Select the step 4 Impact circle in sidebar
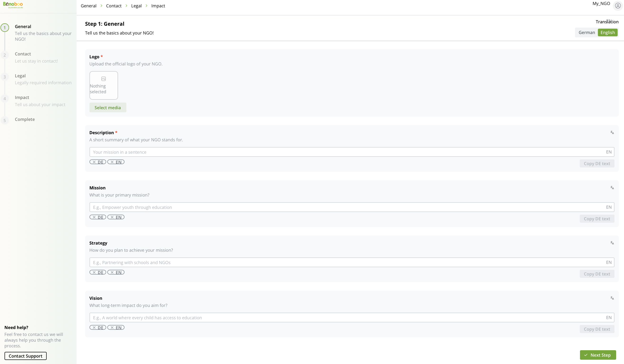 pos(5,98)
